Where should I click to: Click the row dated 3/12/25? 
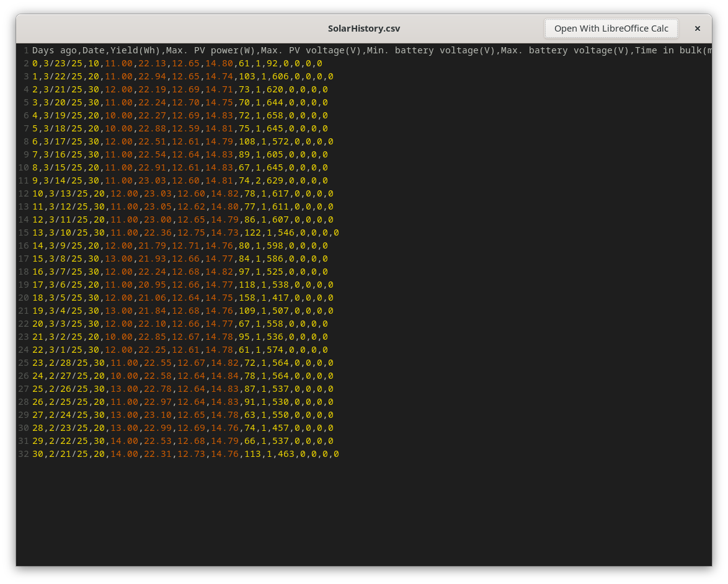point(183,206)
